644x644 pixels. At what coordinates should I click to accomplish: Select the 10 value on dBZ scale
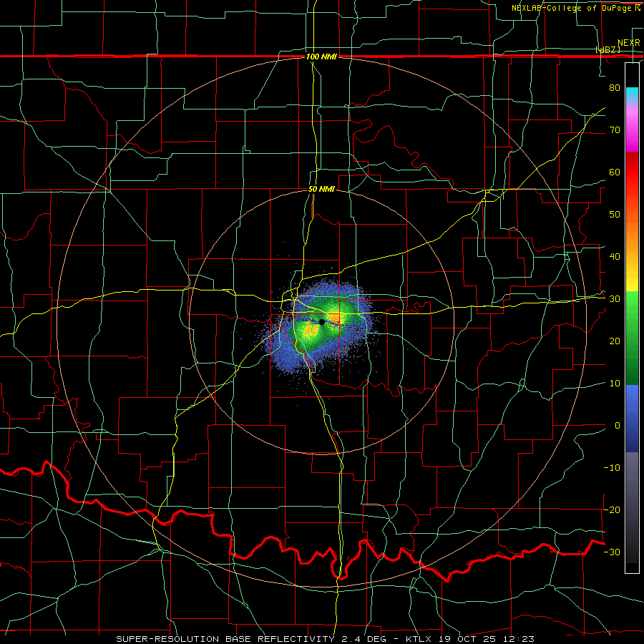click(615, 384)
